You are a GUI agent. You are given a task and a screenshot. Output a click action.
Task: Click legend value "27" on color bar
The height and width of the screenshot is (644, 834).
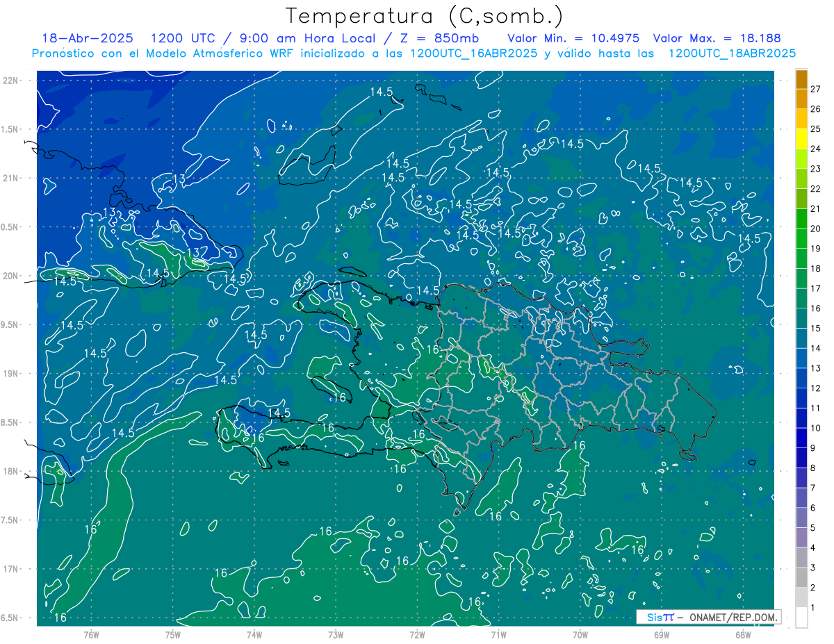tap(816, 89)
